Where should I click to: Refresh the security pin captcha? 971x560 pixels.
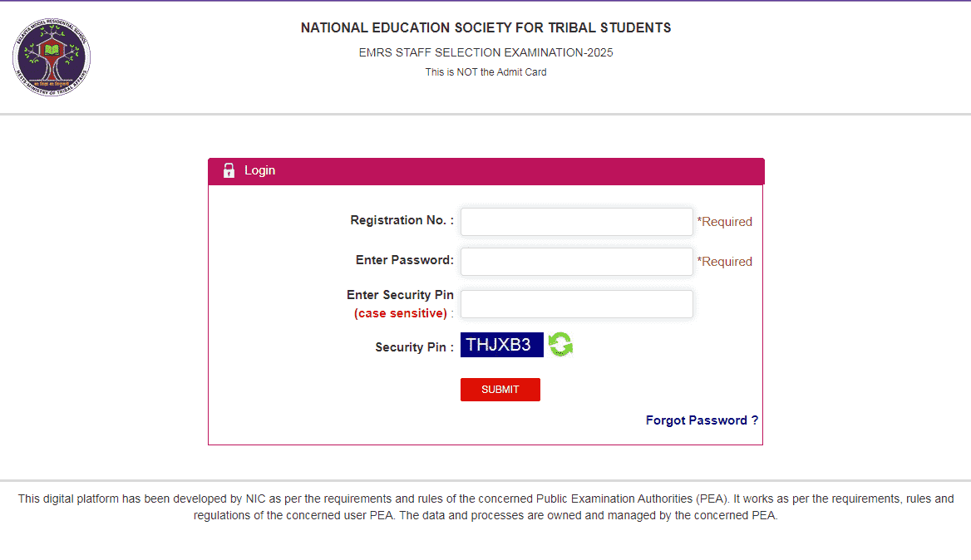click(560, 345)
